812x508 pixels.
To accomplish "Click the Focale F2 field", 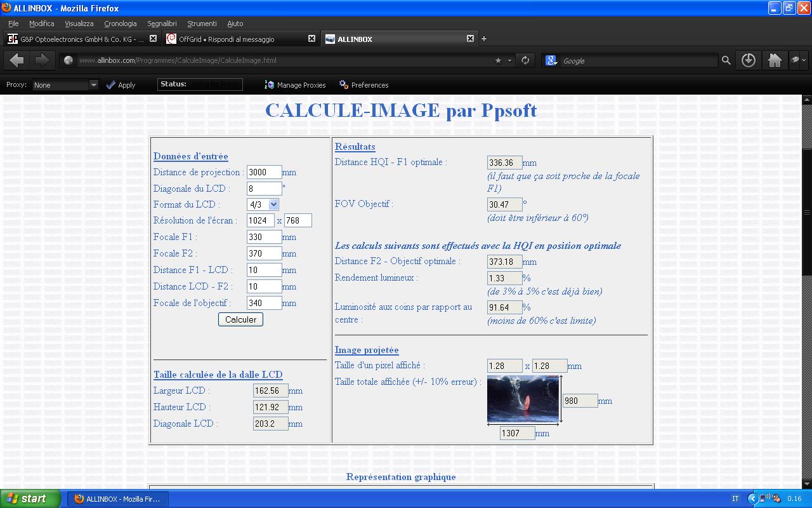I will click(x=264, y=253).
